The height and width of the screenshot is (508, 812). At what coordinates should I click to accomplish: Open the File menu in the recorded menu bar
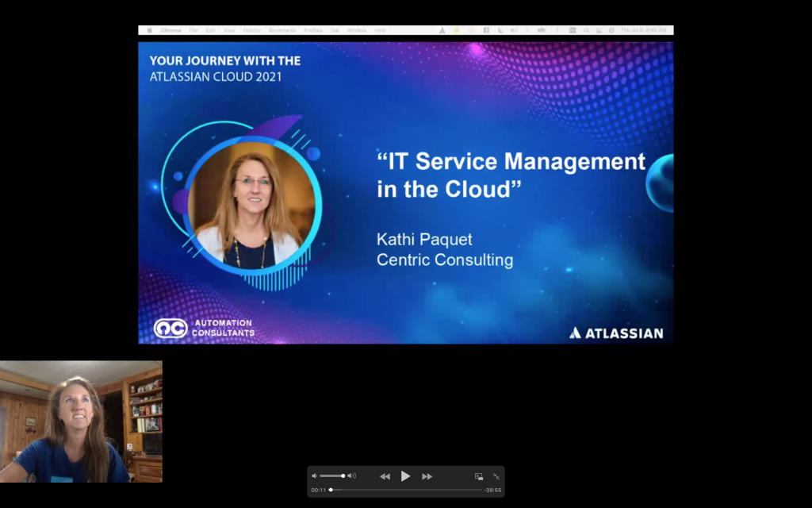click(193, 30)
